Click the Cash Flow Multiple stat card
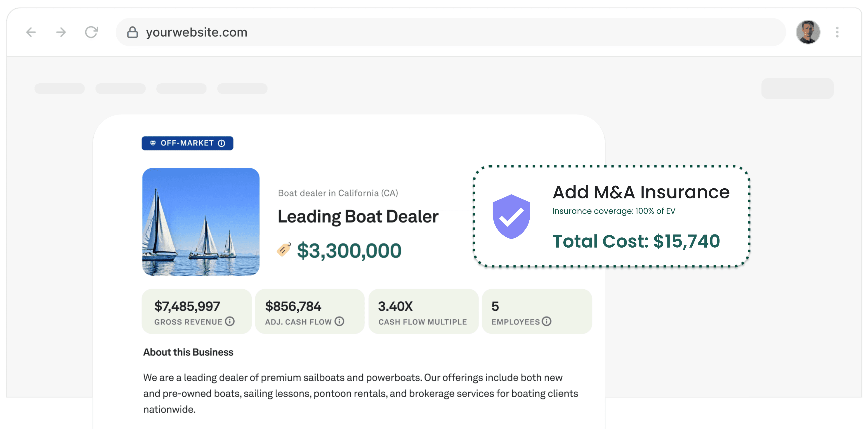 (423, 312)
